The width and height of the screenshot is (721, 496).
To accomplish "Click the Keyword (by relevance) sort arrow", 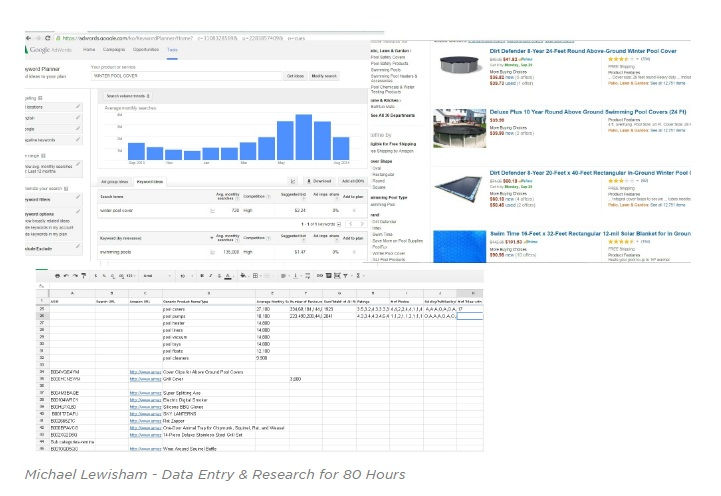I will pos(212,238).
